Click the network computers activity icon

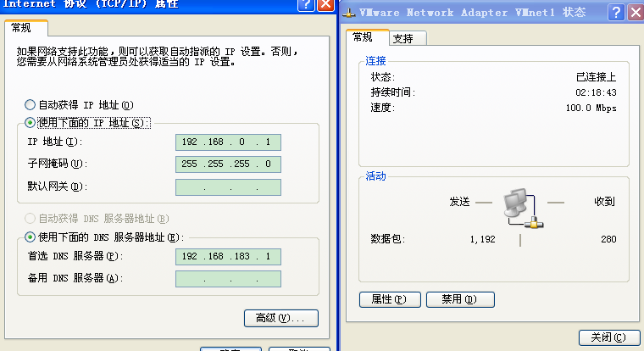[x=523, y=208]
